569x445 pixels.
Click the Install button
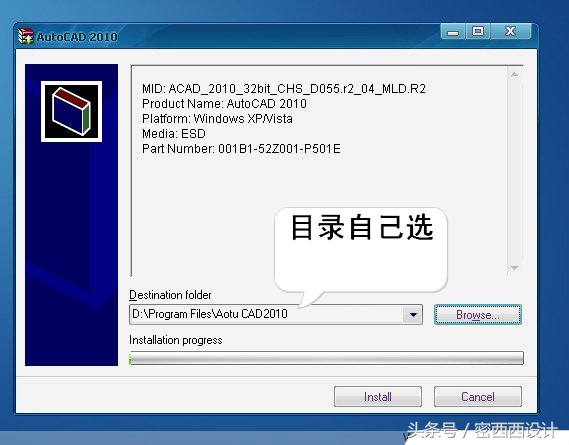pyautogui.click(x=378, y=397)
